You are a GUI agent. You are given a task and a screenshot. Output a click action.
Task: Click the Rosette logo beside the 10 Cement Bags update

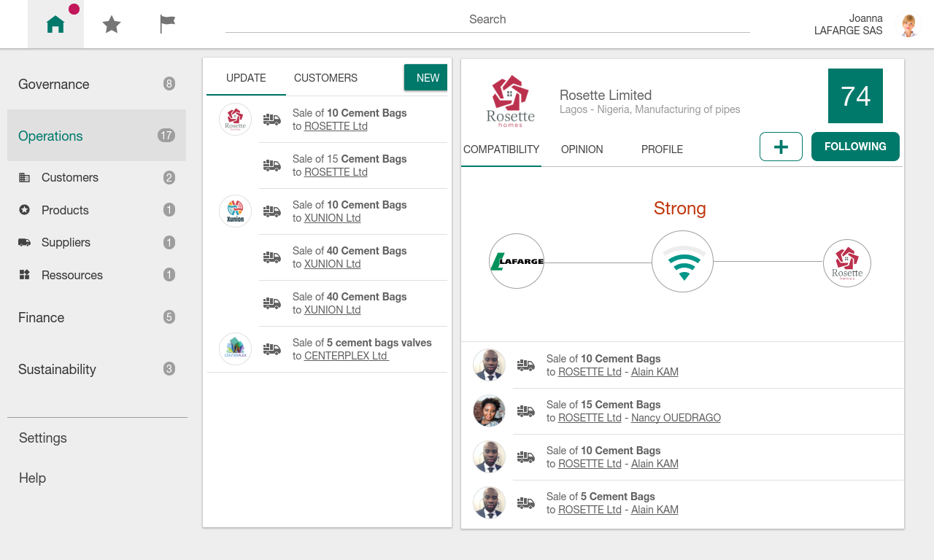(235, 119)
